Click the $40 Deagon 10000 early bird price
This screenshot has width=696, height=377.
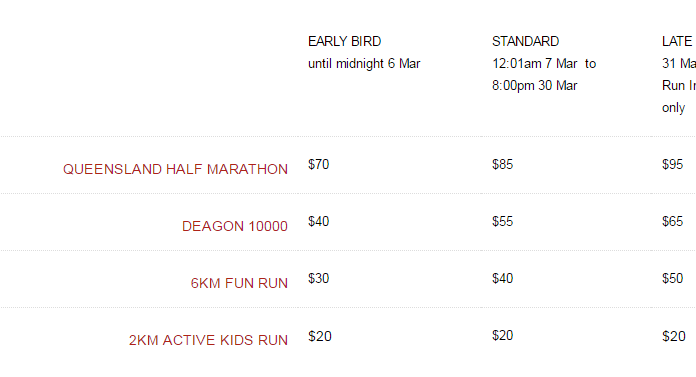click(319, 221)
